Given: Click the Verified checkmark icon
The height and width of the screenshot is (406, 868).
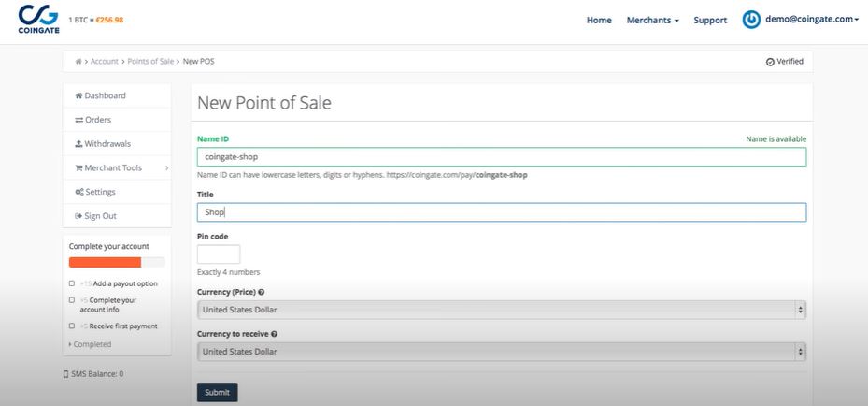Looking at the screenshot, I should tap(769, 62).
